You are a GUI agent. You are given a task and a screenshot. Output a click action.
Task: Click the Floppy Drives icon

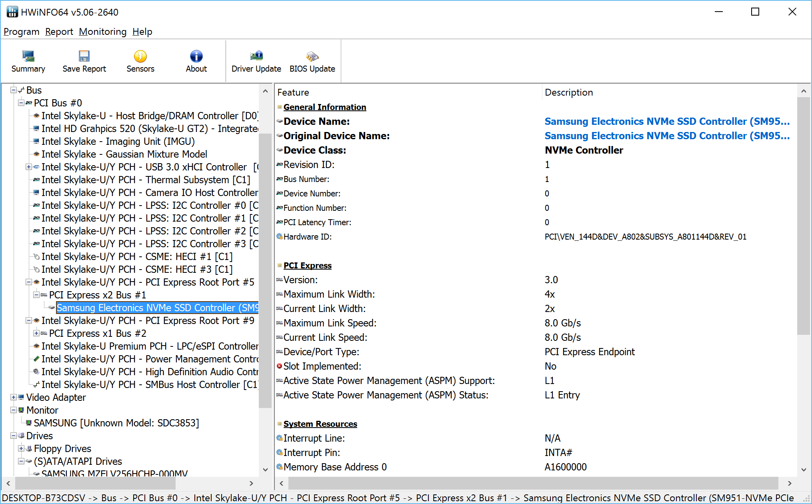click(x=29, y=448)
